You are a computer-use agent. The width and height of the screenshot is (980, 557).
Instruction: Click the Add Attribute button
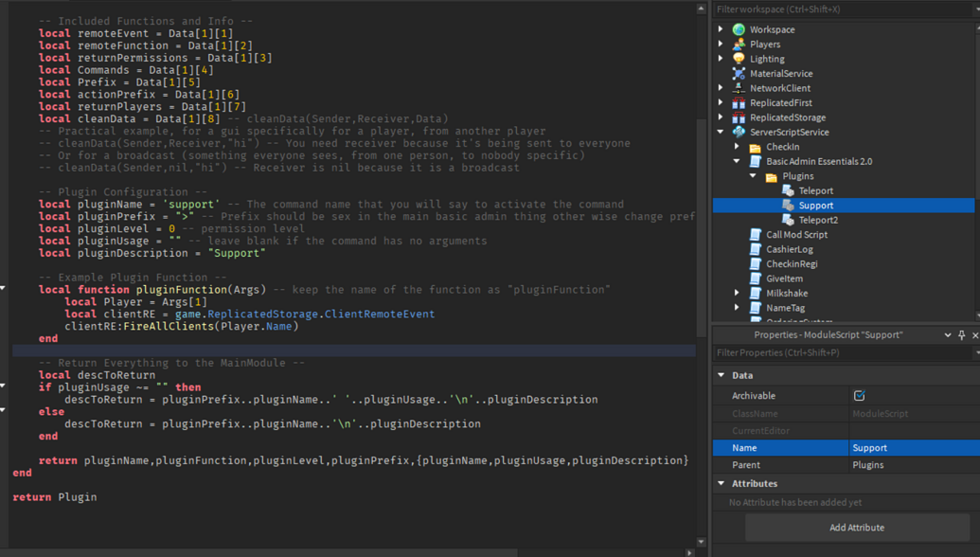point(857,528)
